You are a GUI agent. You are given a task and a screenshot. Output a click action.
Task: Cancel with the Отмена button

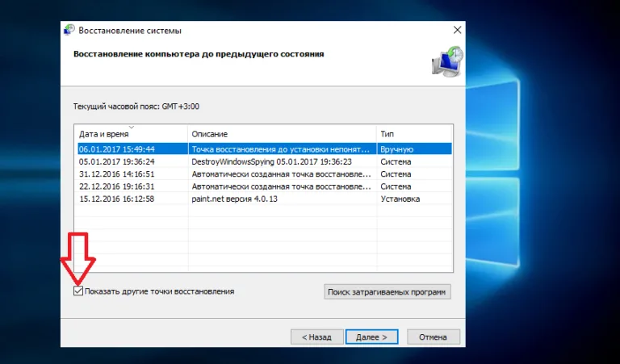coord(434,337)
